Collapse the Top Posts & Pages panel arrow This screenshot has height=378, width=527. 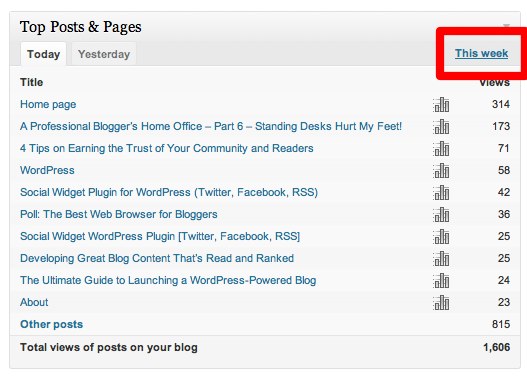coord(506,26)
